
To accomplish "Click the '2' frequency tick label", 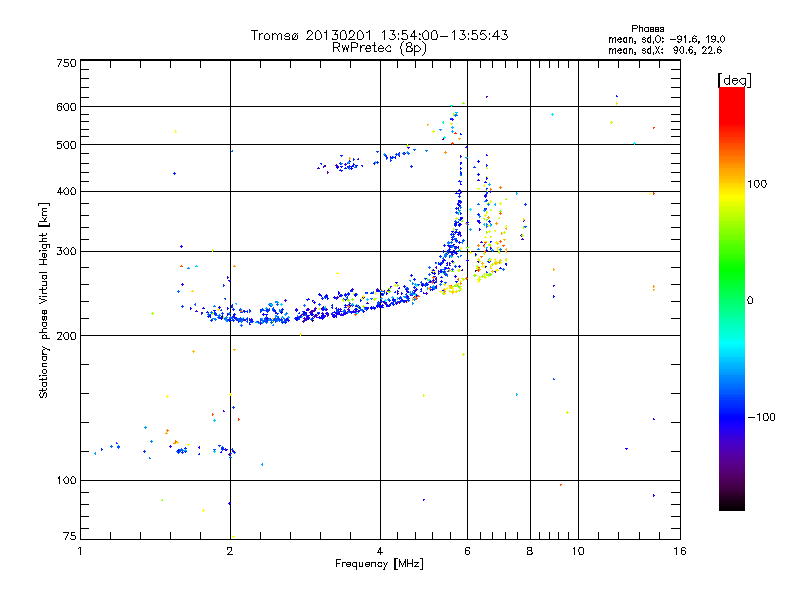I will (230, 551).
